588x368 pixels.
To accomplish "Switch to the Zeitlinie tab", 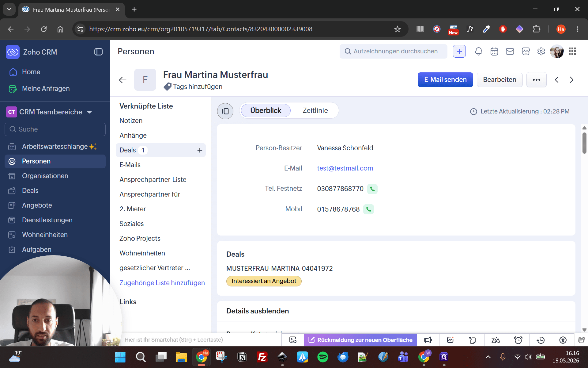I will click(315, 110).
